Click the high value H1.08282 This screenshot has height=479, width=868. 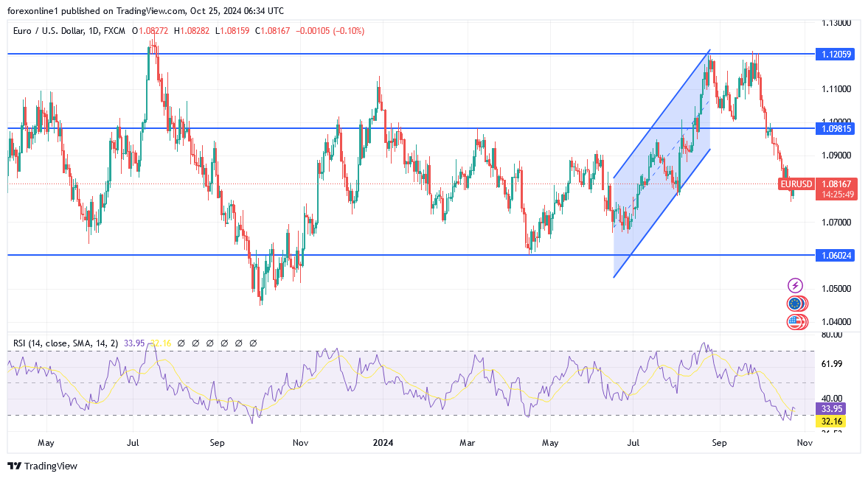pyautogui.click(x=192, y=31)
